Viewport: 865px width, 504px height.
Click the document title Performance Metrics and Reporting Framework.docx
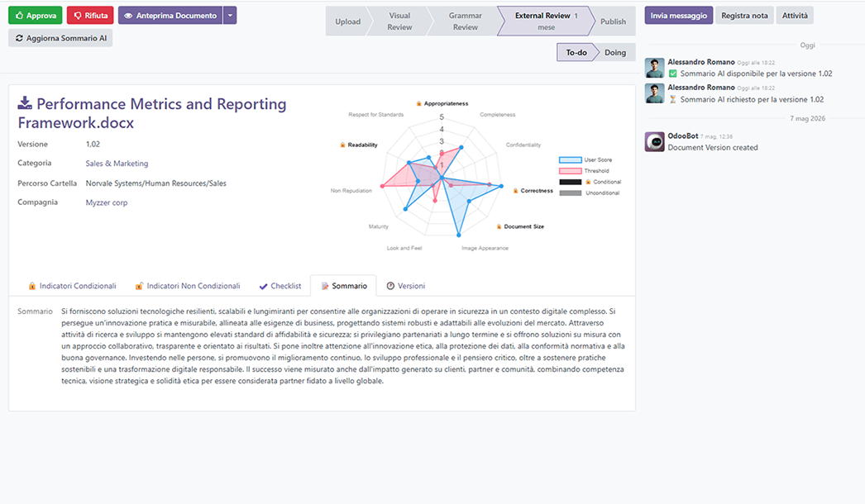point(152,113)
